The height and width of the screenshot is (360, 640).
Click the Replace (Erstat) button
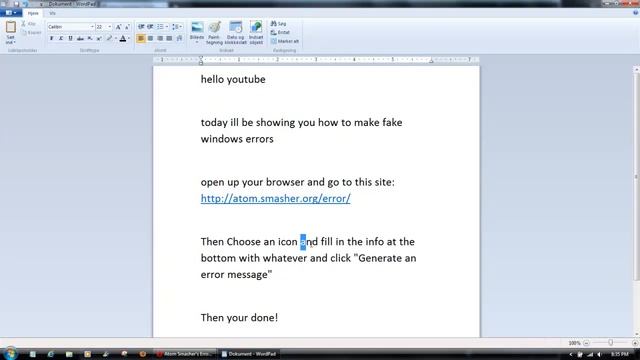pyautogui.click(x=280, y=32)
